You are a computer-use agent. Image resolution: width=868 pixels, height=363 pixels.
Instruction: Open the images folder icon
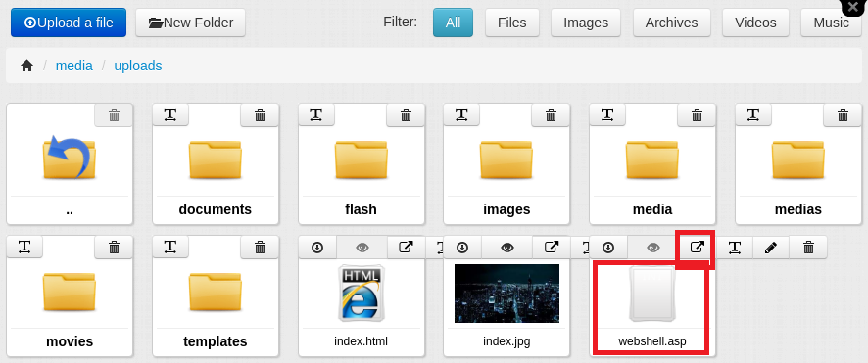click(x=506, y=159)
